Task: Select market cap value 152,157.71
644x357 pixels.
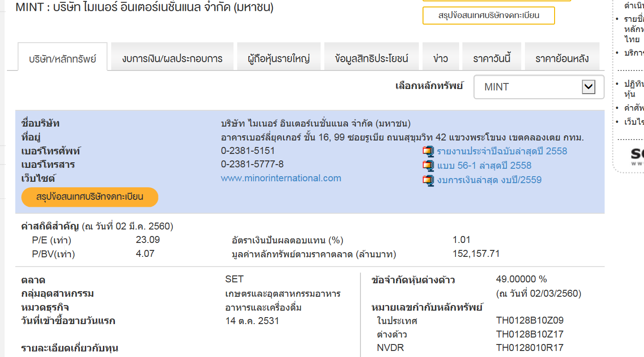Action: (x=476, y=254)
